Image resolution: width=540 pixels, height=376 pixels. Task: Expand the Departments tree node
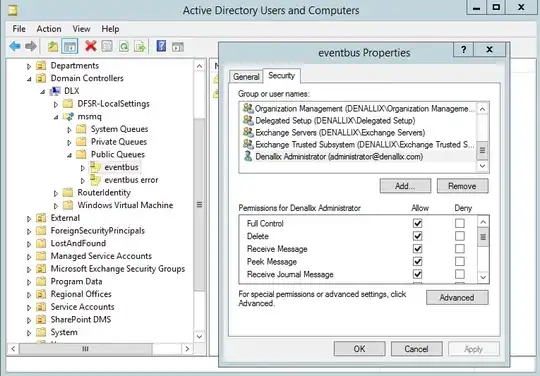point(29,66)
